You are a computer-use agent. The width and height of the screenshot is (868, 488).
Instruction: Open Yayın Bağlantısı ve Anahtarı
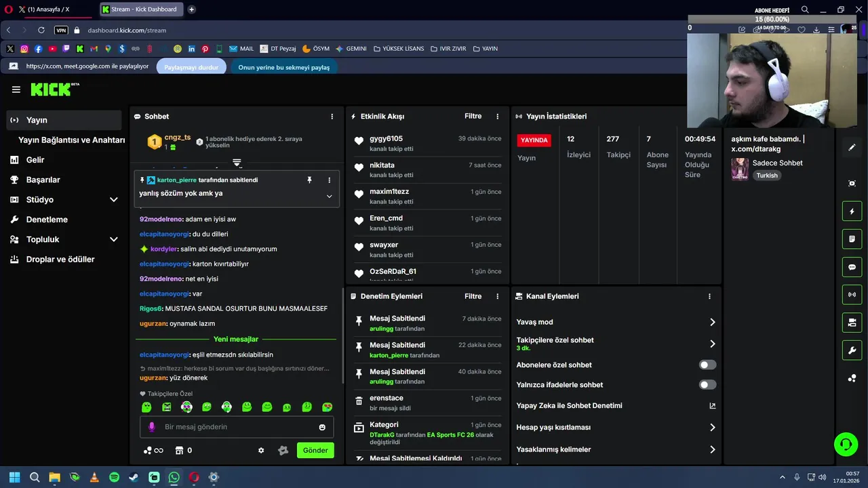coord(71,140)
